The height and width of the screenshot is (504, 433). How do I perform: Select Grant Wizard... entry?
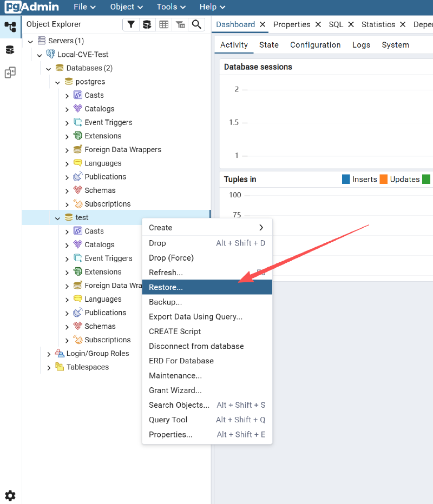tap(207, 390)
